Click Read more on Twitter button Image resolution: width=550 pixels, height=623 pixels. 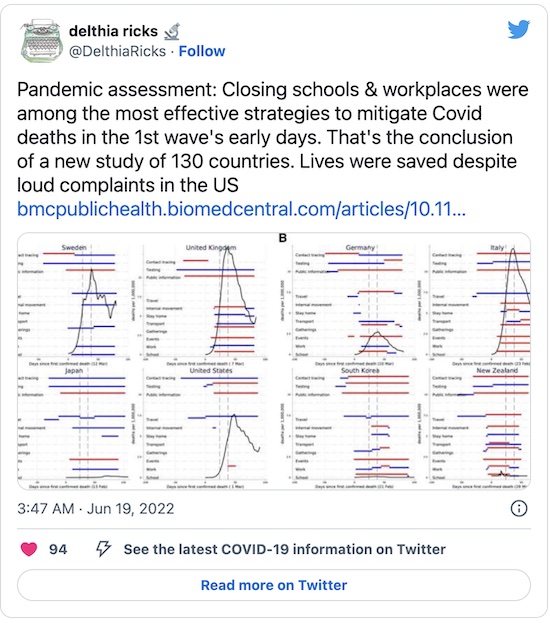coord(274,585)
